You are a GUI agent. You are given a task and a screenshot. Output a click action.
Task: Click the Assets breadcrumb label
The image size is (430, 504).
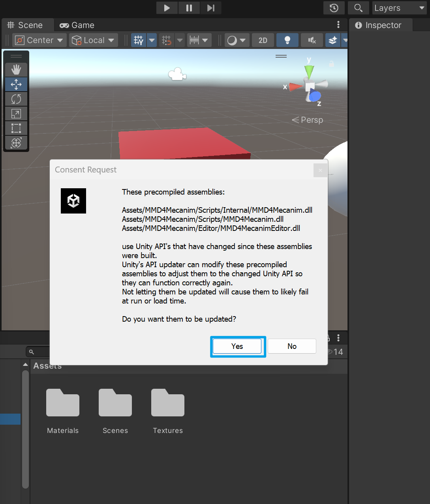point(47,366)
